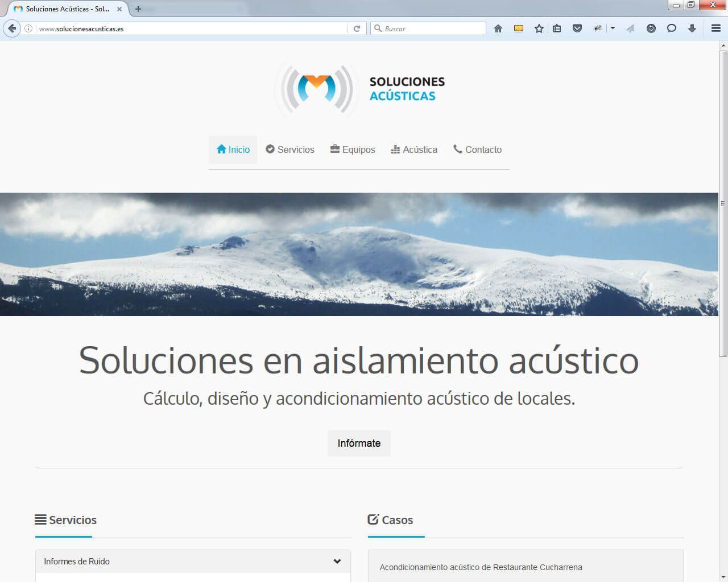The width and height of the screenshot is (728, 582).
Task: Open the Servicios navigation item
Action: pos(290,149)
